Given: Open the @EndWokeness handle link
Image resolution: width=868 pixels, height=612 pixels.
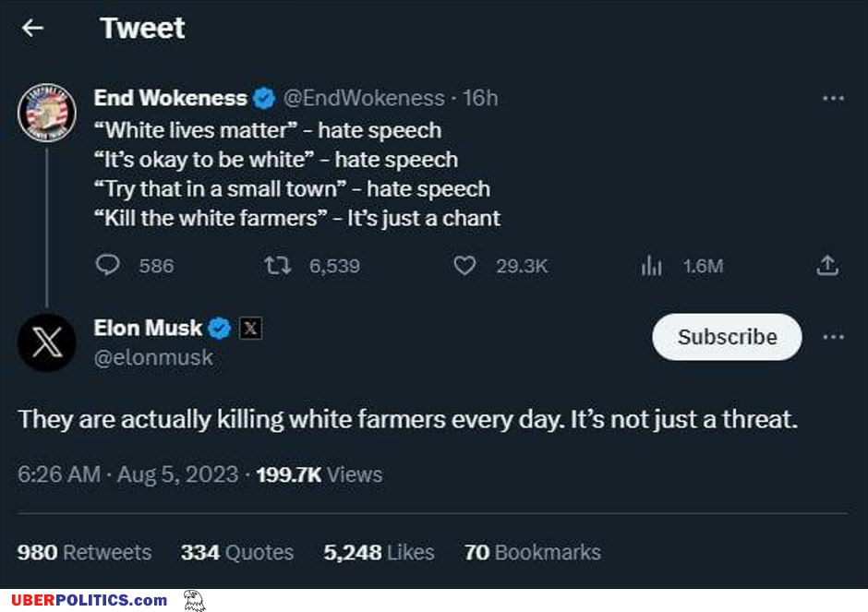Looking at the screenshot, I should click(x=364, y=99).
